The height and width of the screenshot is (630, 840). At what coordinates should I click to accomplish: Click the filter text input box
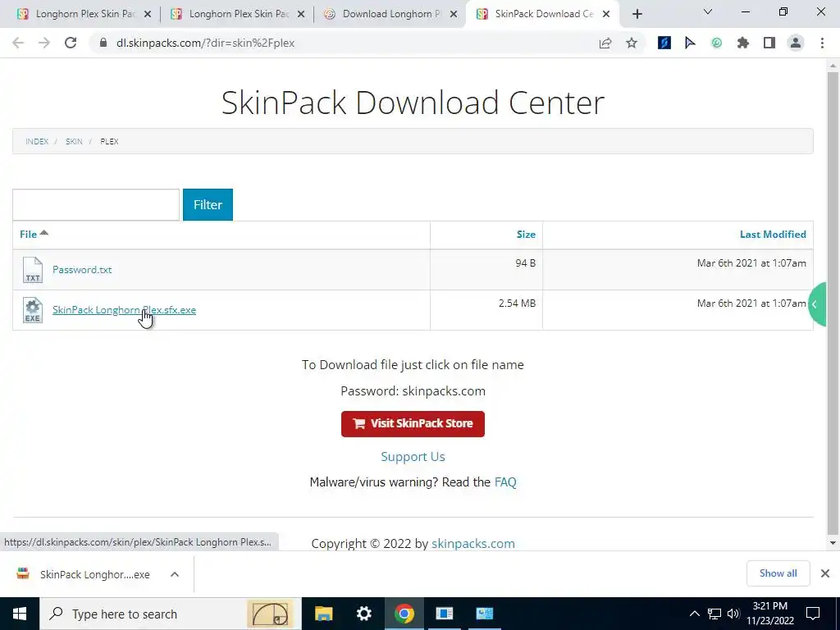96,204
